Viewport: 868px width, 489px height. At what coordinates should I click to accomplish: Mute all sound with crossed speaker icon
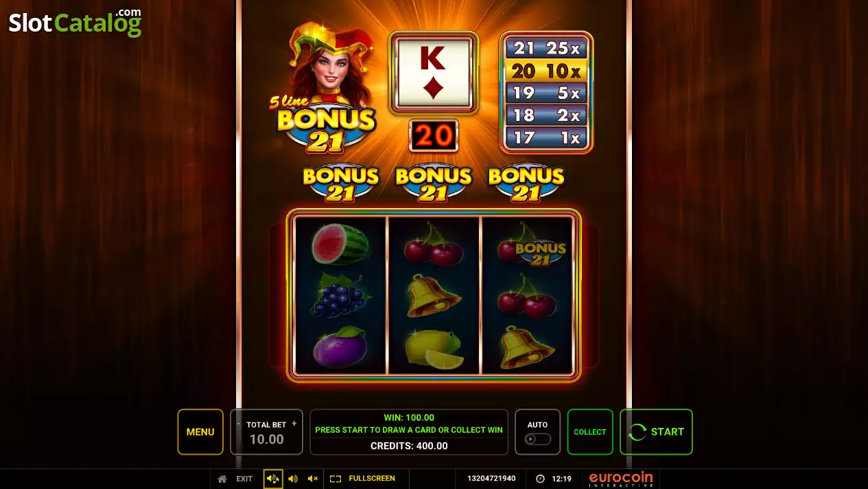(313, 479)
